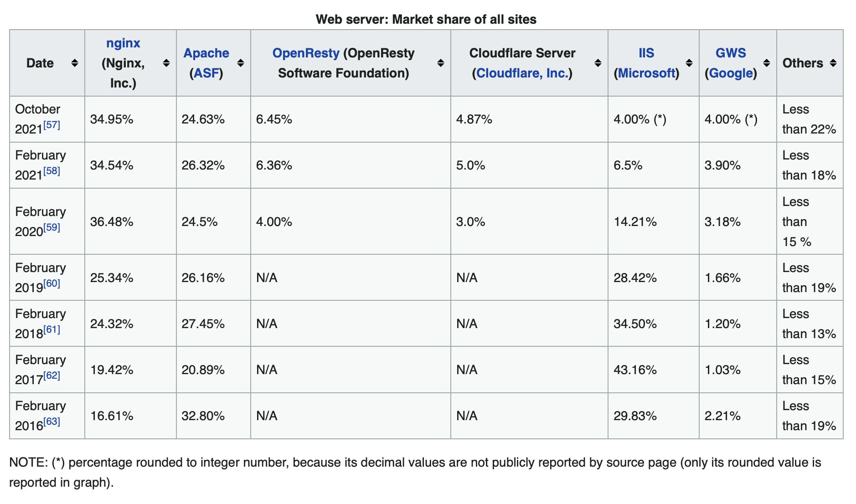Select IIS value 34.50%

click(635, 324)
